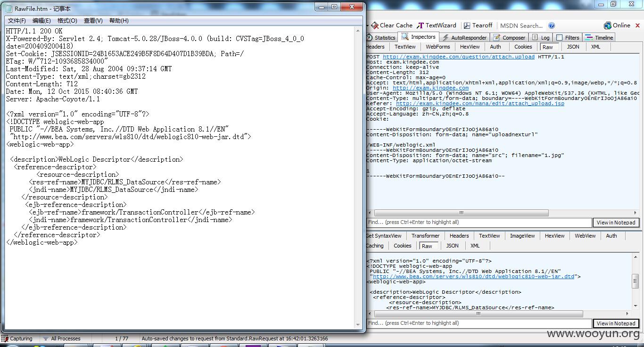644x347 pixels.
Task: Open the response XML tab
Action: coord(475,246)
